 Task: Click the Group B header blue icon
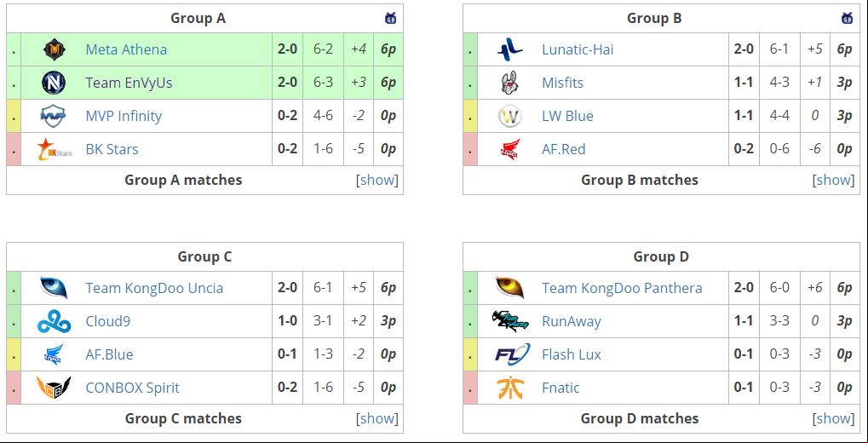click(x=847, y=18)
